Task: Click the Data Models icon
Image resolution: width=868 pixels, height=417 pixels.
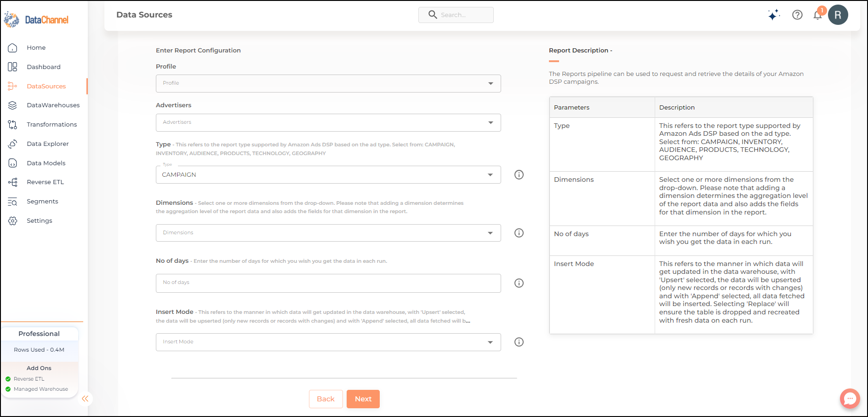Action: [x=12, y=163]
